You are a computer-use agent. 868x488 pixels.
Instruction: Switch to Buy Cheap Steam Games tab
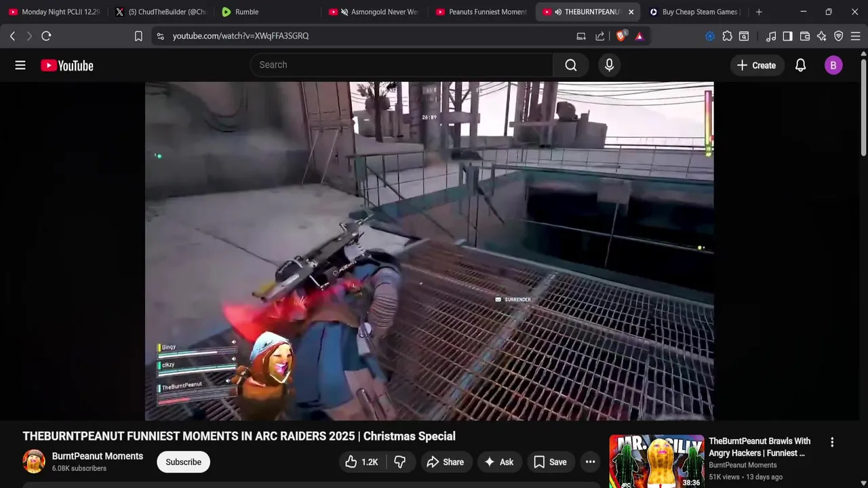point(695,12)
